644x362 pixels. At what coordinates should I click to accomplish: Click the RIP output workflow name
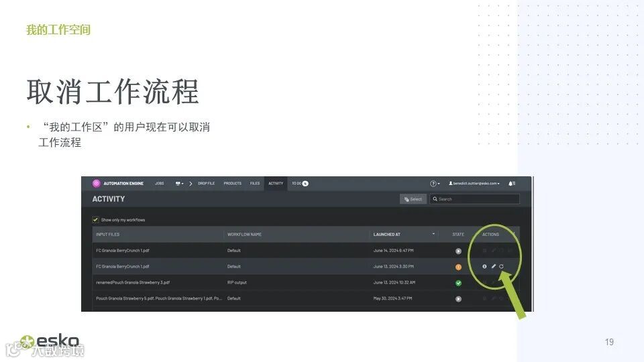pos(237,282)
